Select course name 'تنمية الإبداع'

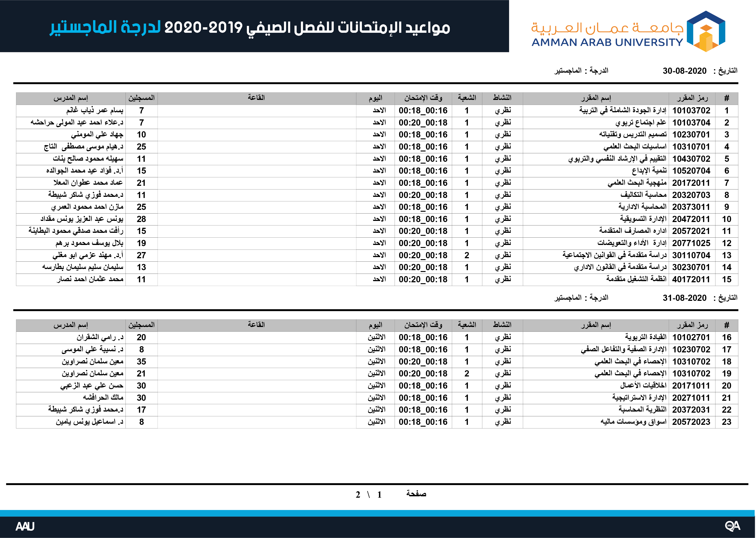tap(649, 171)
